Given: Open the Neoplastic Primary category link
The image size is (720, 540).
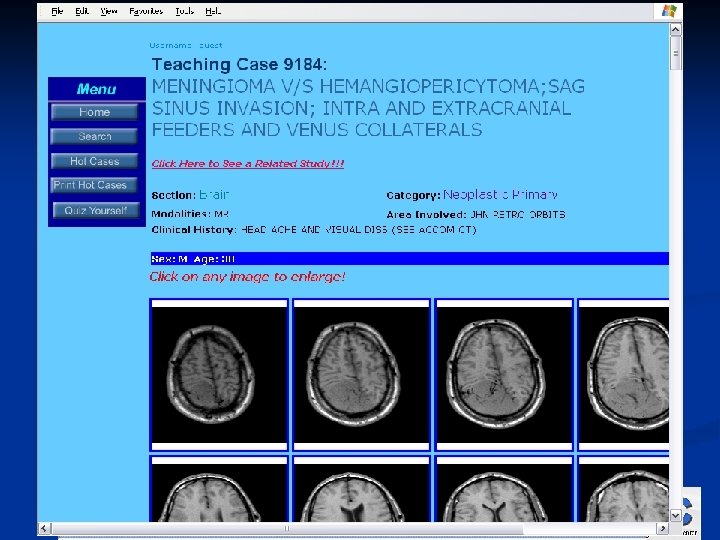Looking at the screenshot, I should 500,195.
